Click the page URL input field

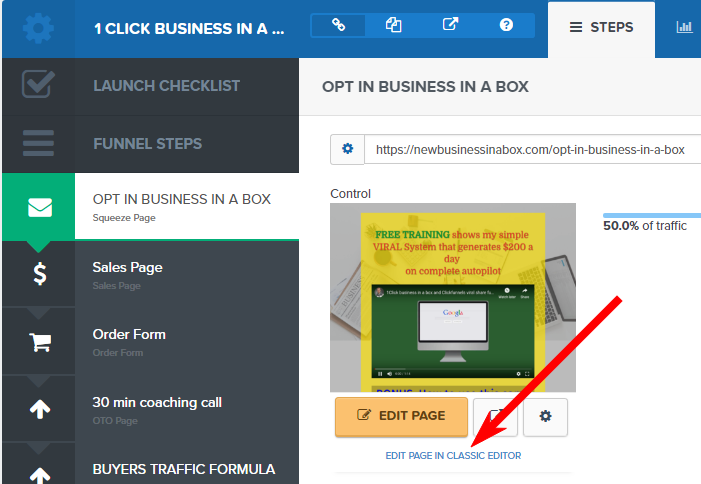click(532, 149)
